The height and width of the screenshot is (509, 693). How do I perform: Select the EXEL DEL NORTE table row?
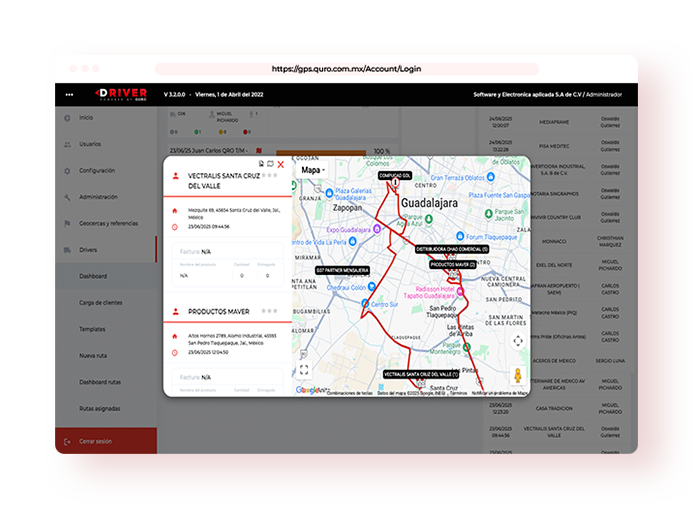coord(557,266)
